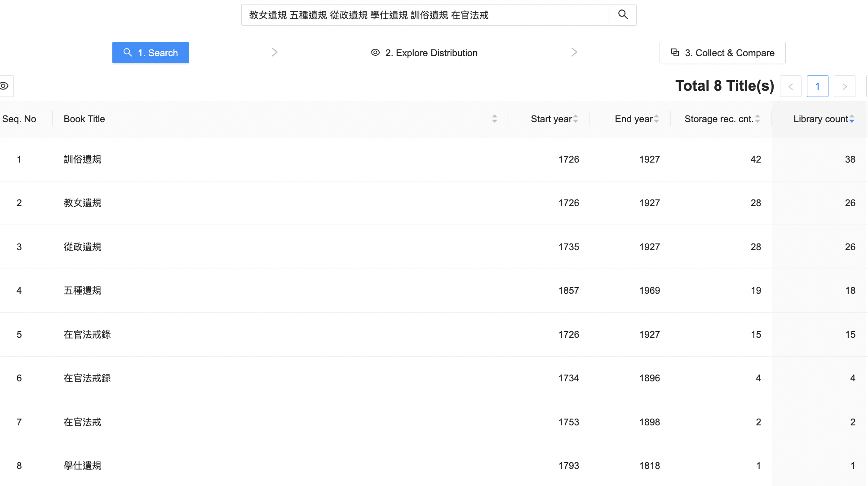Image resolution: width=868 pixels, height=486 pixels.
Task: Open the 五種遺規 title row
Action: click(x=83, y=291)
